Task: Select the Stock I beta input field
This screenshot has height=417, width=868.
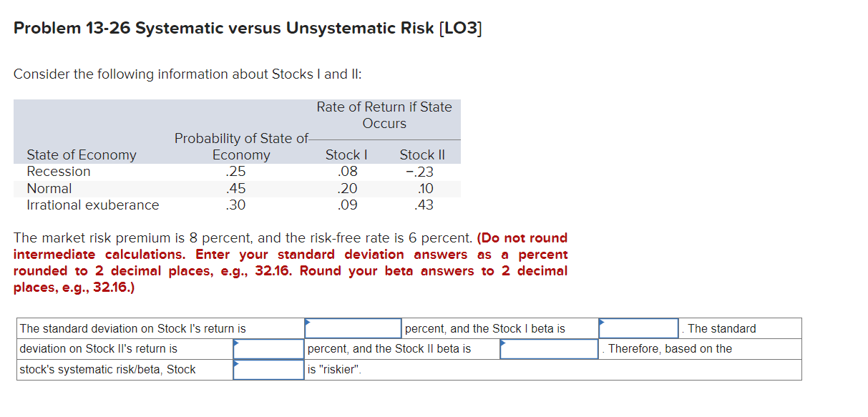Action: point(637,328)
